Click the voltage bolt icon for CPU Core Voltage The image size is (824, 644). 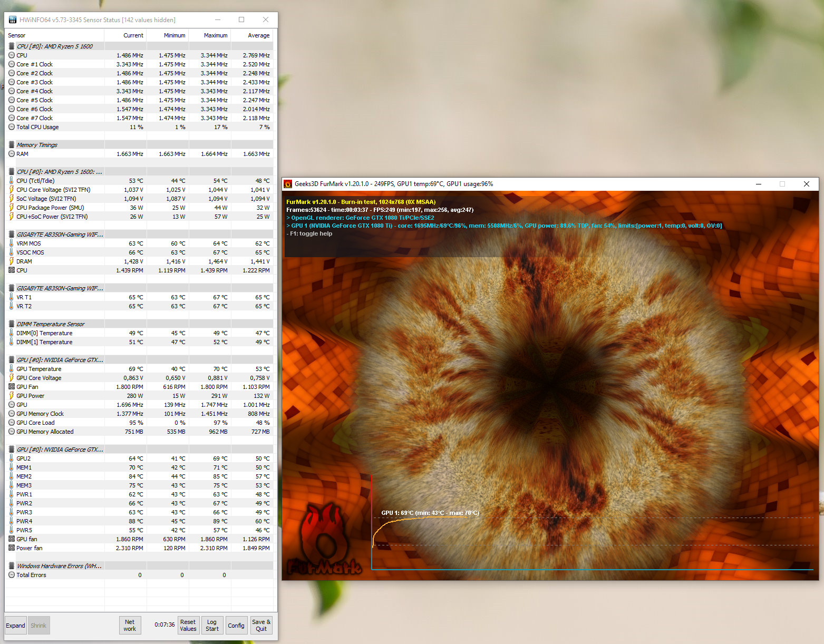point(12,190)
